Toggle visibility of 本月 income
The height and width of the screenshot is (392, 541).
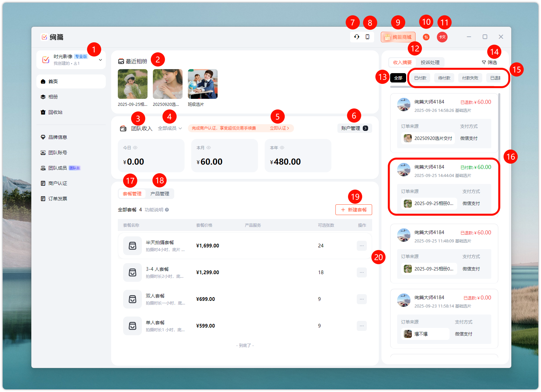(x=209, y=148)
